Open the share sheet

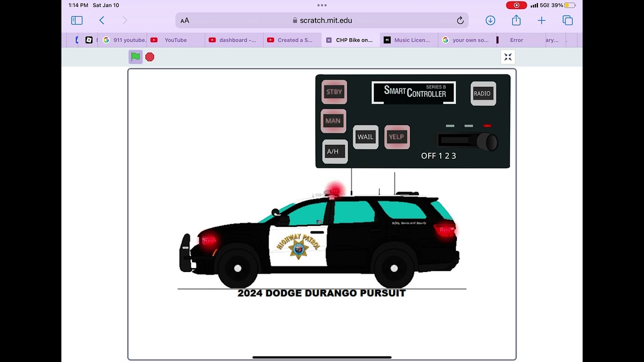(516, 20)
